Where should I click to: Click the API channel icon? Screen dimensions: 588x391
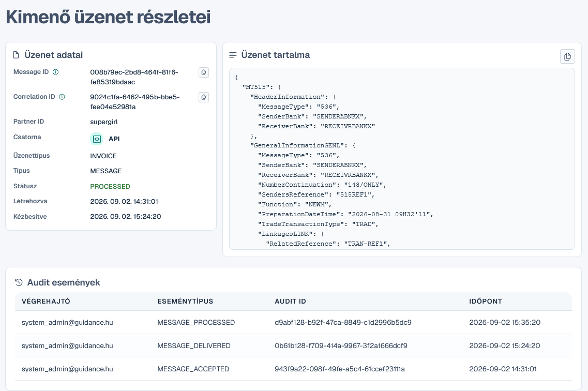97,139
